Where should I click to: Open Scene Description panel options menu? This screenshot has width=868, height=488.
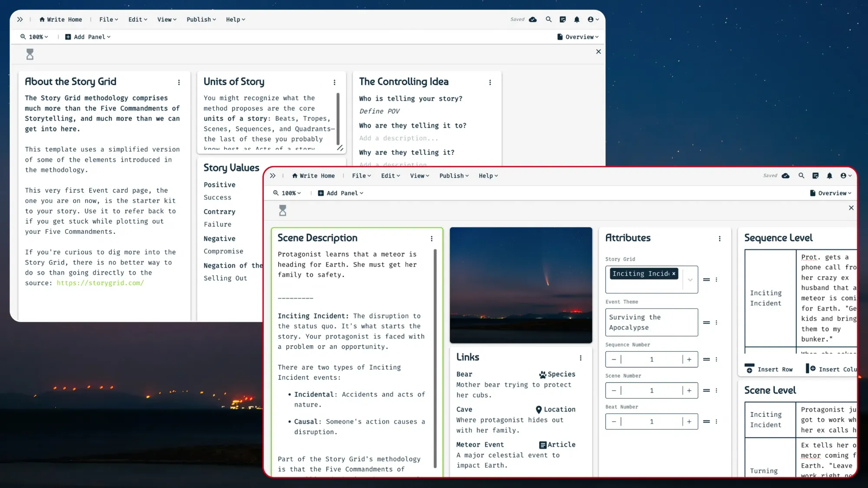431,239
